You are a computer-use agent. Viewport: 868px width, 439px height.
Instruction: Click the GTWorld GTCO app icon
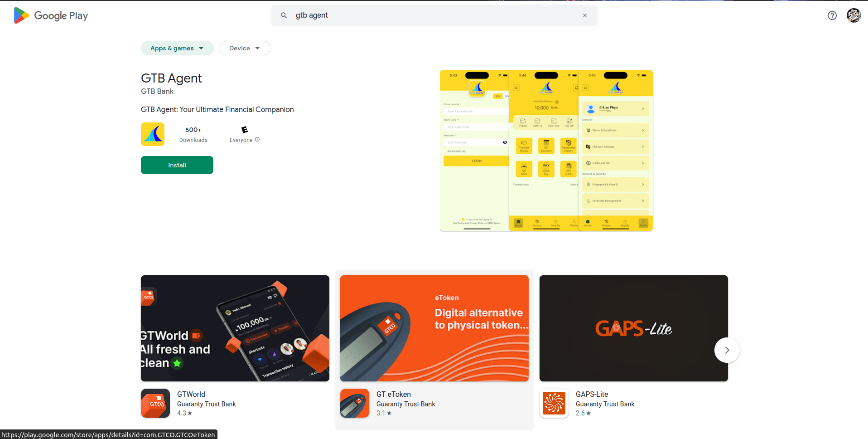(155, 403)
